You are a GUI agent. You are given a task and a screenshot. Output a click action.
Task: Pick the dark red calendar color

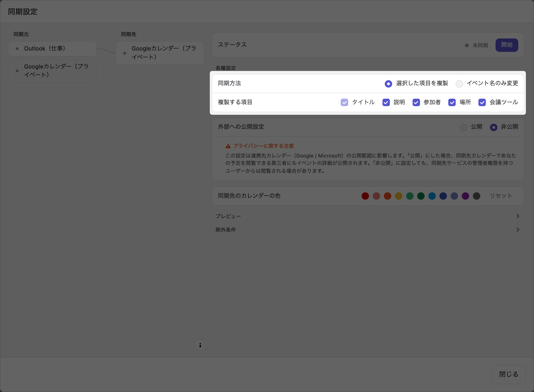click(x=365, y=196)
